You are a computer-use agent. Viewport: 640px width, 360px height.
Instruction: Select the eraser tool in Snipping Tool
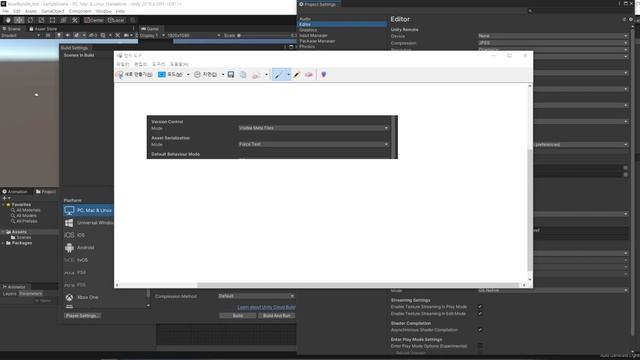pos(309,74)
